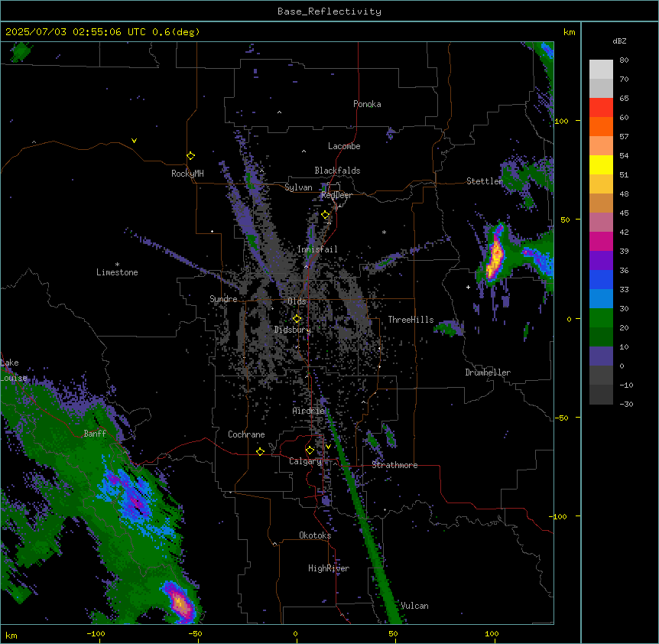
Task: Click the RedDeer label
Action: 336,195
